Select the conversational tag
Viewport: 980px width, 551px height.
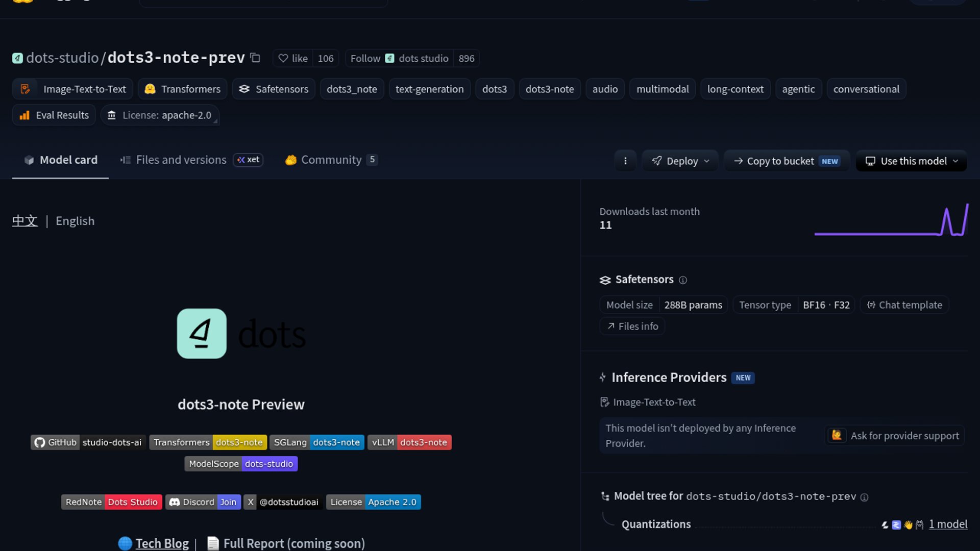click(866, 89)
